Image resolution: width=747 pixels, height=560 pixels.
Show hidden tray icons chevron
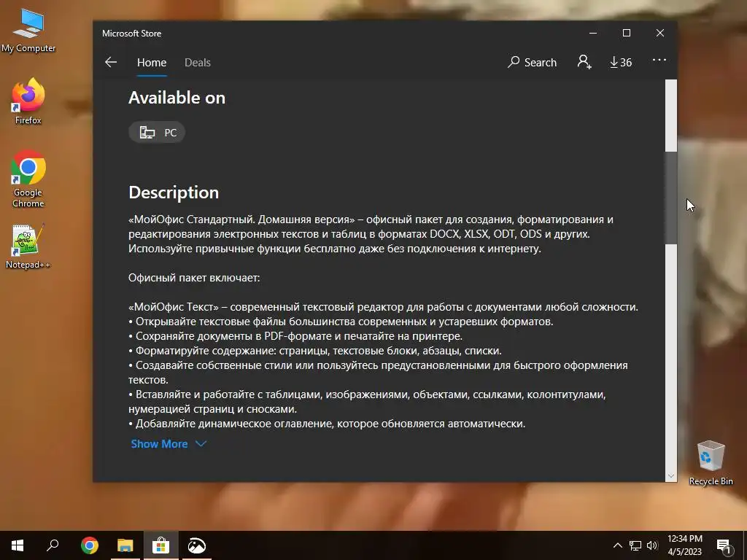pos(617,545)
